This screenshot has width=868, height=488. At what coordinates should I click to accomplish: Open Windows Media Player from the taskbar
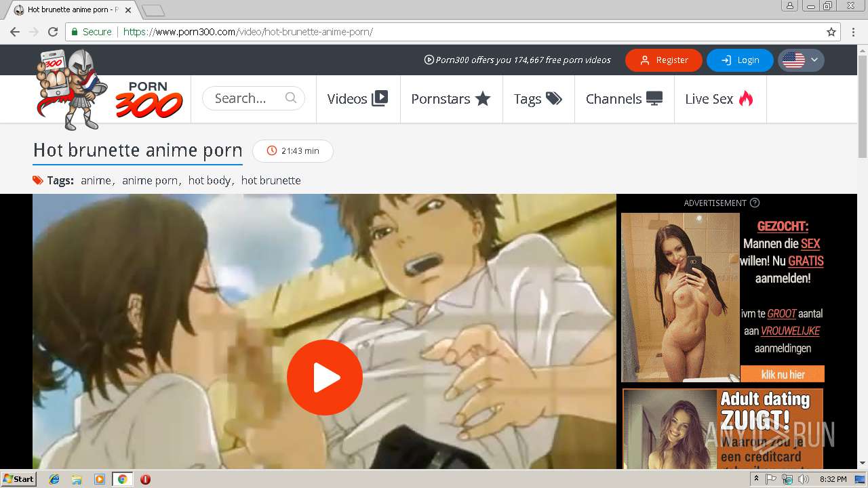pos(100,479)
